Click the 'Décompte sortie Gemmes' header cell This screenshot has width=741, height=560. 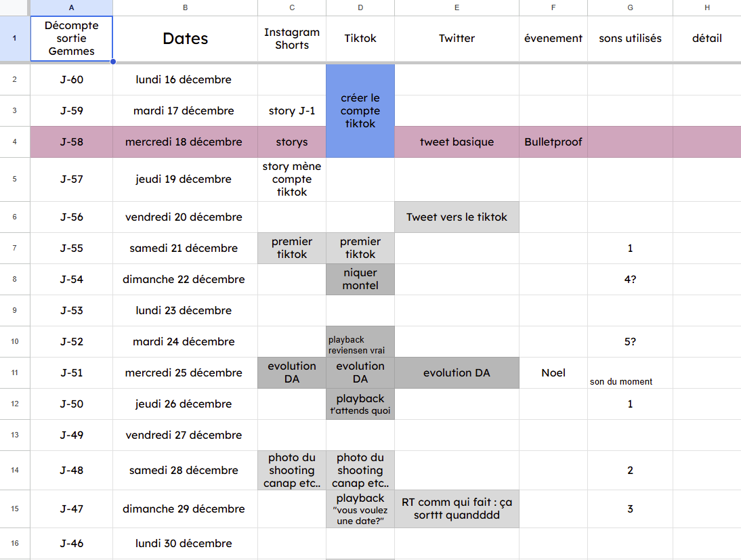coord(71,39)
